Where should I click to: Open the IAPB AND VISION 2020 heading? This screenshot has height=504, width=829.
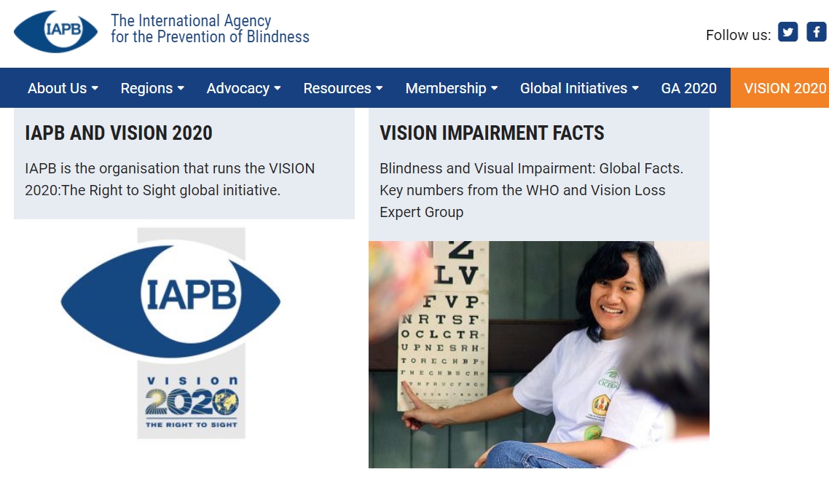[119, 133]
